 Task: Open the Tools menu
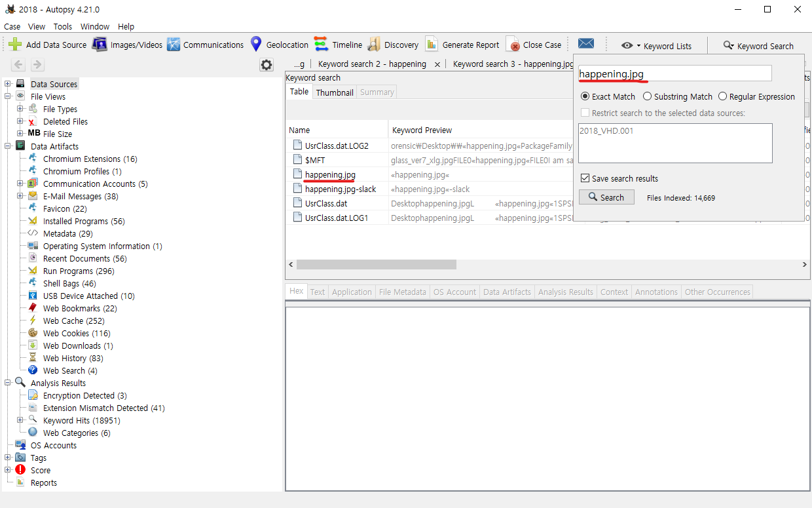tap(63, 27)
